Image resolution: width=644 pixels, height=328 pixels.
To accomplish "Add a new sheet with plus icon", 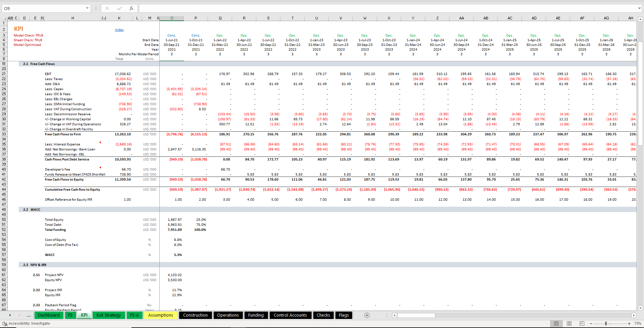I will pos(367,315).
